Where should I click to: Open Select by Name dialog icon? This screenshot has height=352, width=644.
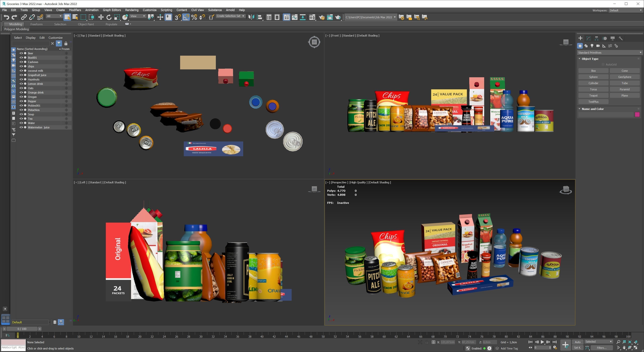click(75, 17)
